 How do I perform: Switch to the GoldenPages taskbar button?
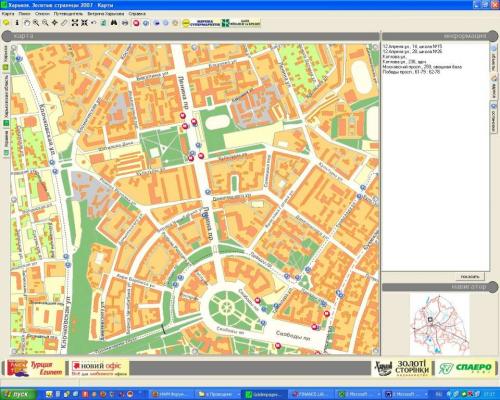click(264, 394)
